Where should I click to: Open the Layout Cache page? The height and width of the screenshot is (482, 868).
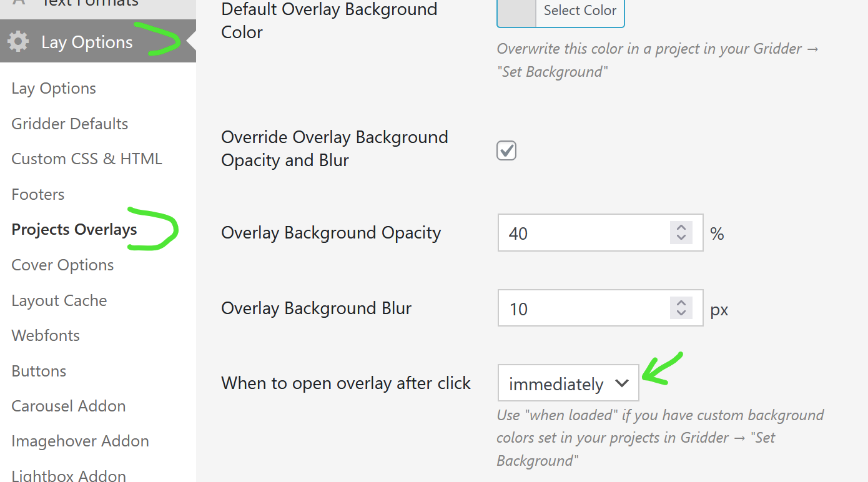pos(59,300)
